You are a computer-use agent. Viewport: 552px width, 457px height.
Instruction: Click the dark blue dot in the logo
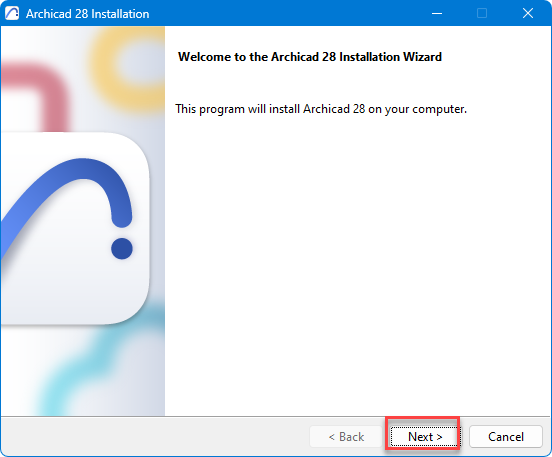[x=122, y=249]
